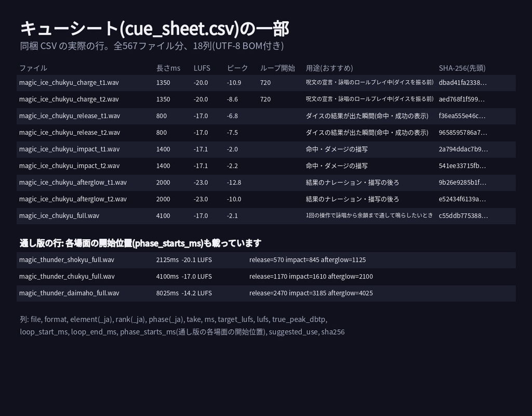Select magic_ice_chukyu_afterglow_t2.wav file name

click(x=73, y=199)
